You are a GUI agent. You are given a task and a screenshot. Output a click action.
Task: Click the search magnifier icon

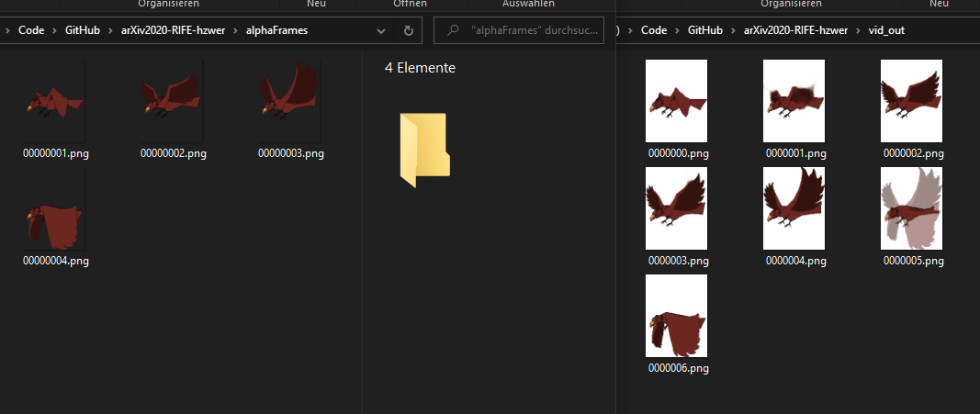(x=454, y=30)
